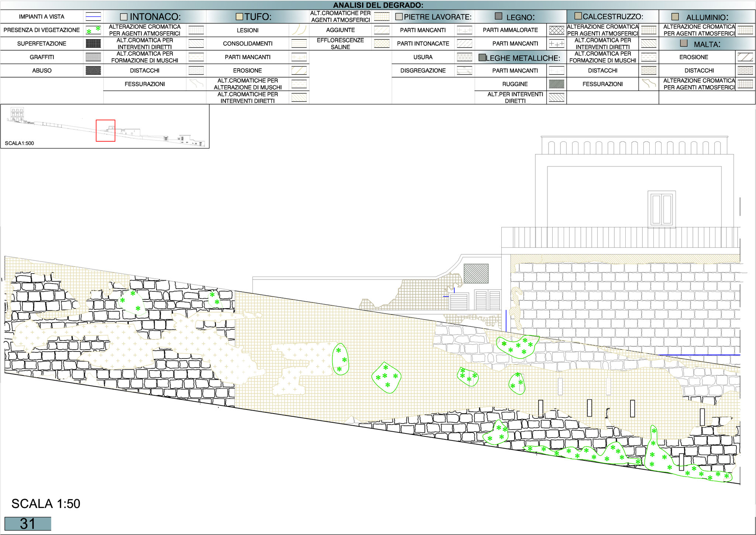Select the Superfetazione black hatch legend symbol
756x535 pixels.
point(93,44)
